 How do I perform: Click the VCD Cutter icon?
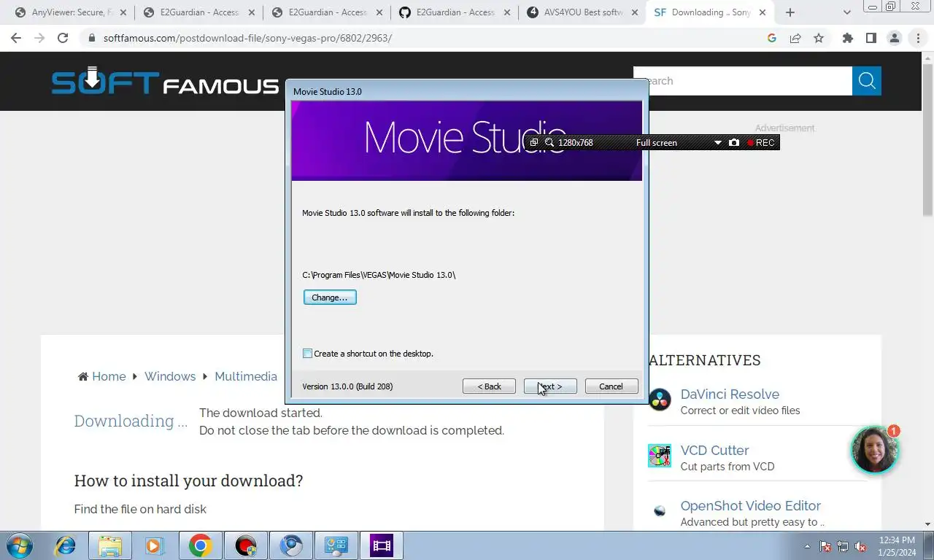660,456
